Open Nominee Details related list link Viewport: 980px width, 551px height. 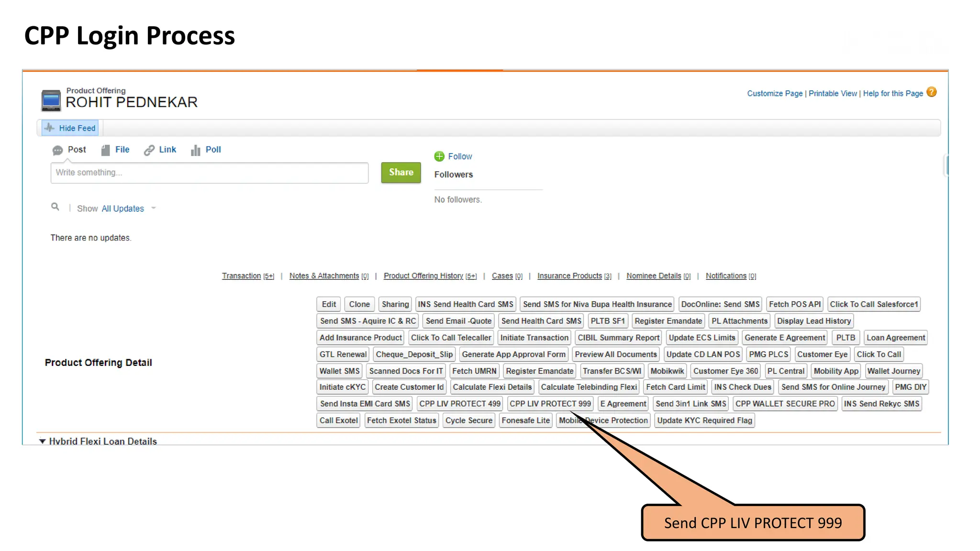(x=654, y=276)
